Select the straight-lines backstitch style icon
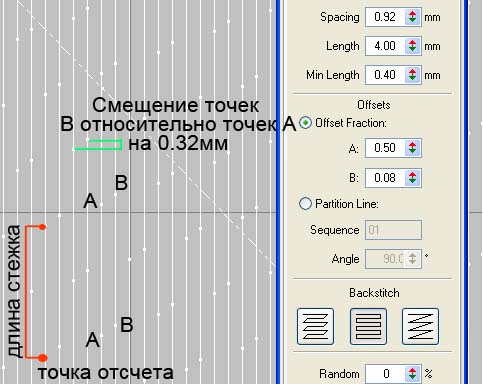 (x=368, y=326)
